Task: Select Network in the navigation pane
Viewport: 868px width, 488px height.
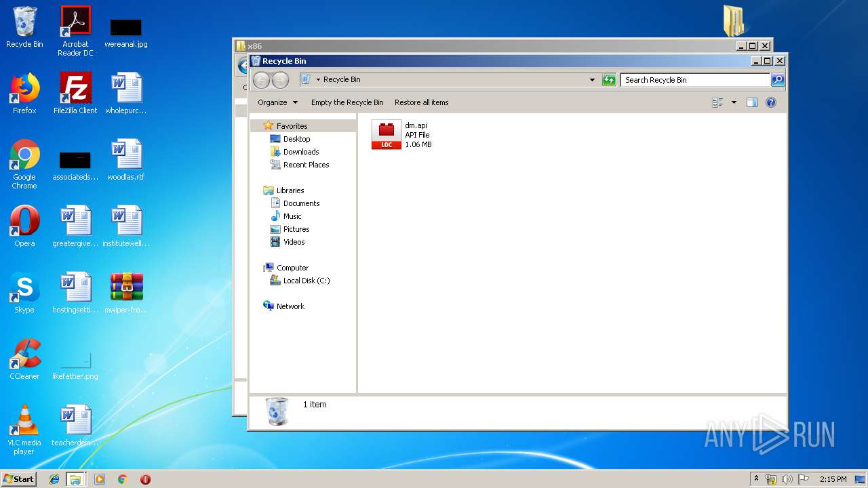Action: pyautogui.click(x=284, y=306)
